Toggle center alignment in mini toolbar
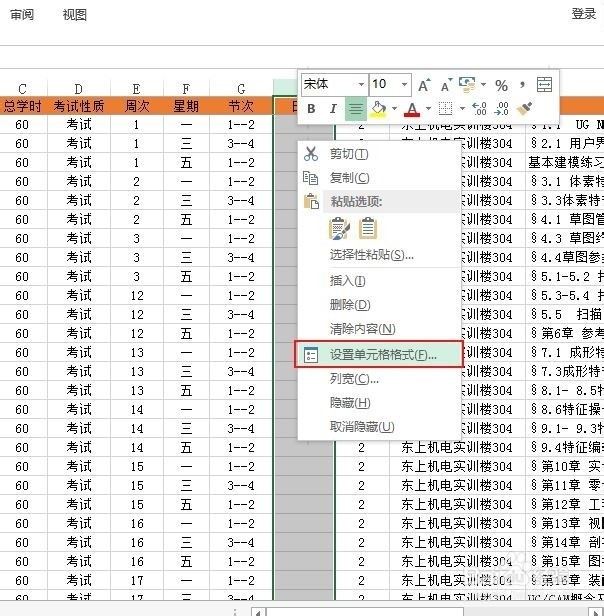 (356, 109)
